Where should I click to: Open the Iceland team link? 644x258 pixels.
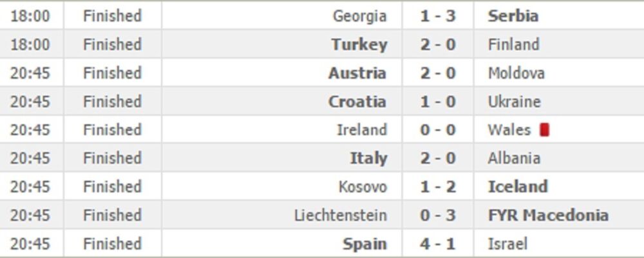pos(518,187)
